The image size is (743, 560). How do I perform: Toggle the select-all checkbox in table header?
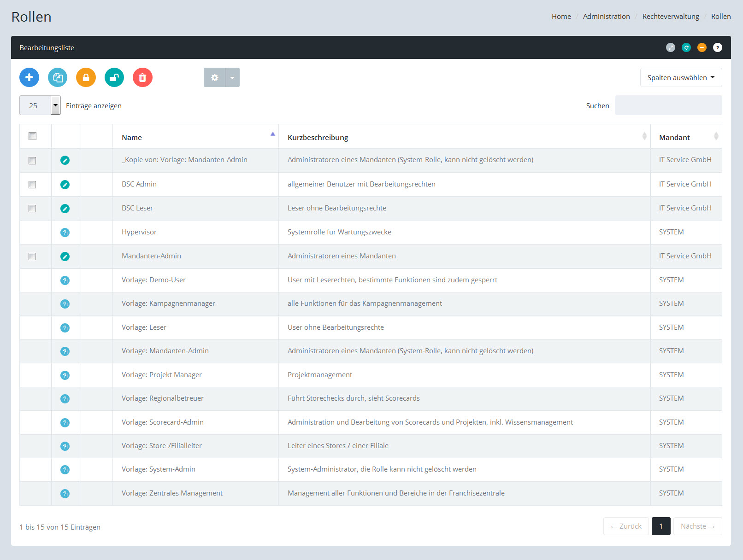[32, 136]
